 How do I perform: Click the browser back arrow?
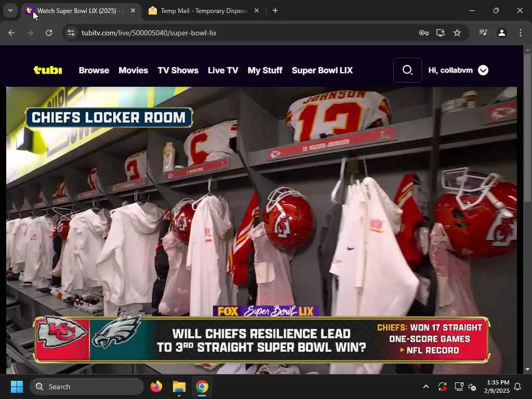11,33
